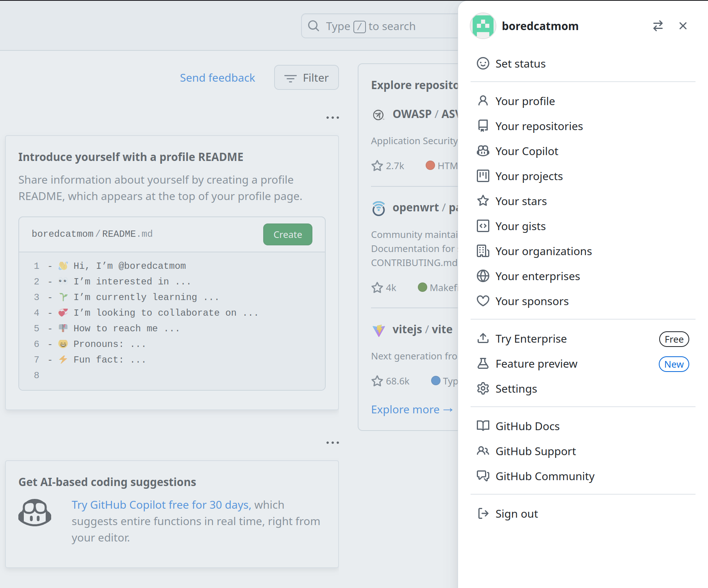Click README line 'Hi, I'm @boredcatmom'
Image resolution: width=708 pixels, height=588 pixels.
pos(130,266)
